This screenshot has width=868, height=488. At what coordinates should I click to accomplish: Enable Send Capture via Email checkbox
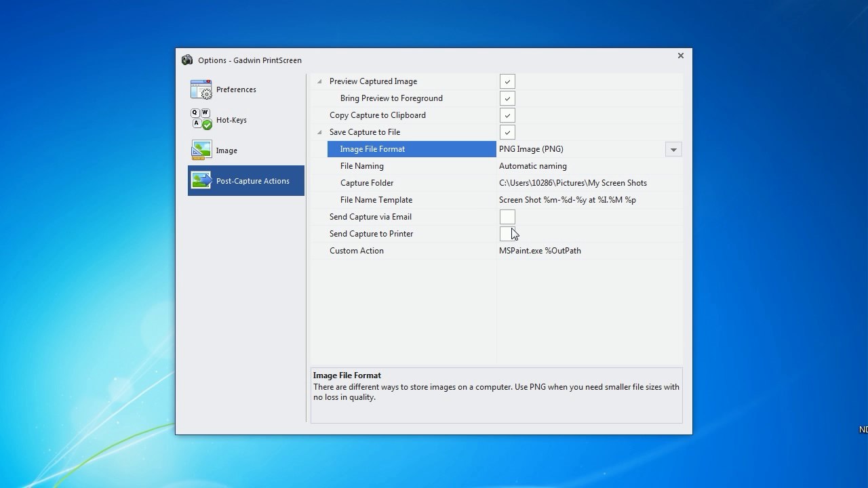[507, 217]
